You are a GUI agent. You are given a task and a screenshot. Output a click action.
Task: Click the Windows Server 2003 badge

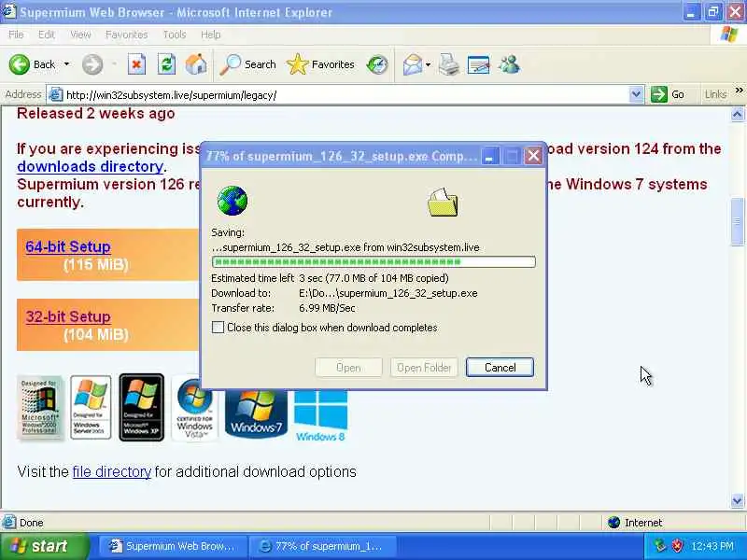pyautogui.click(x=91, y=407)
